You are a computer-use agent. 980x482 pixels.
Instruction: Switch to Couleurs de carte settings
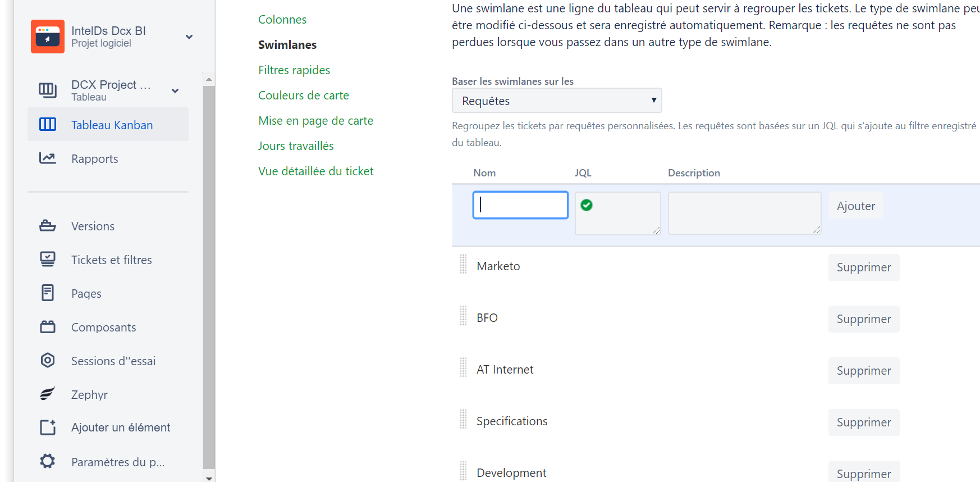pos(304,96)
